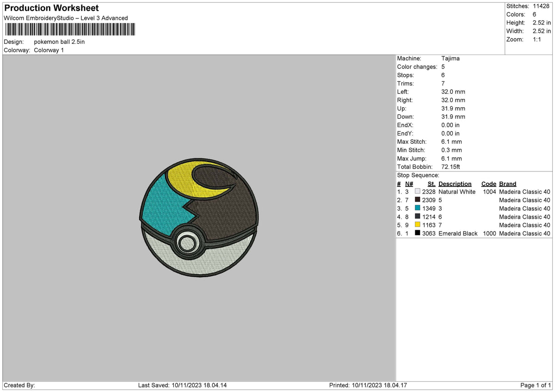Click the Trims value 7
This screenshot has width=555, height=392.
point(444,83)
